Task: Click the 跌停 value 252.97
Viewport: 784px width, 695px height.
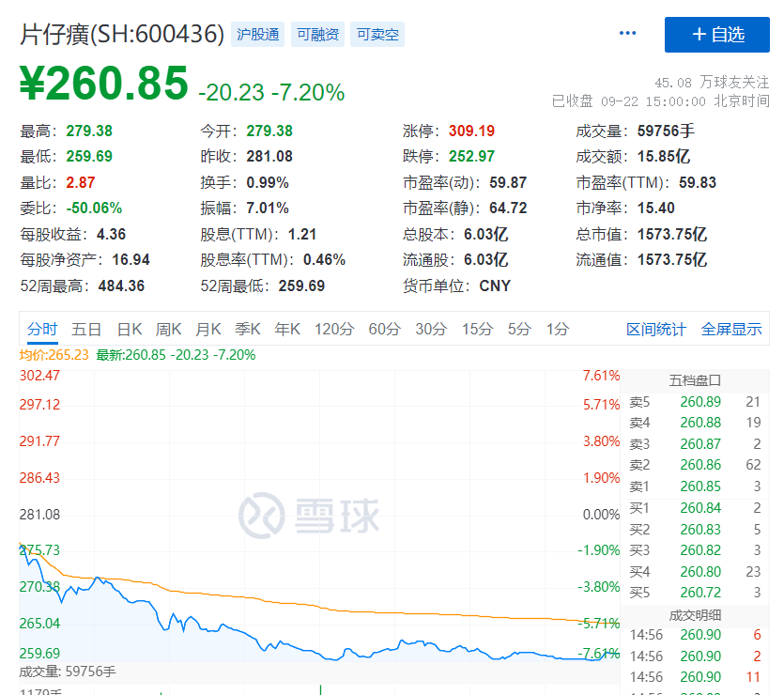Action: coord(471,157)
